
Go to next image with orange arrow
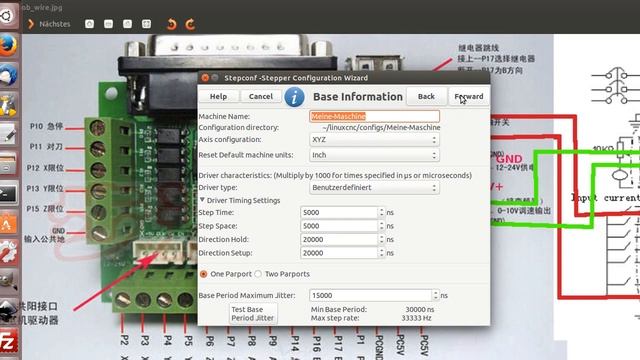click(31, 24)
